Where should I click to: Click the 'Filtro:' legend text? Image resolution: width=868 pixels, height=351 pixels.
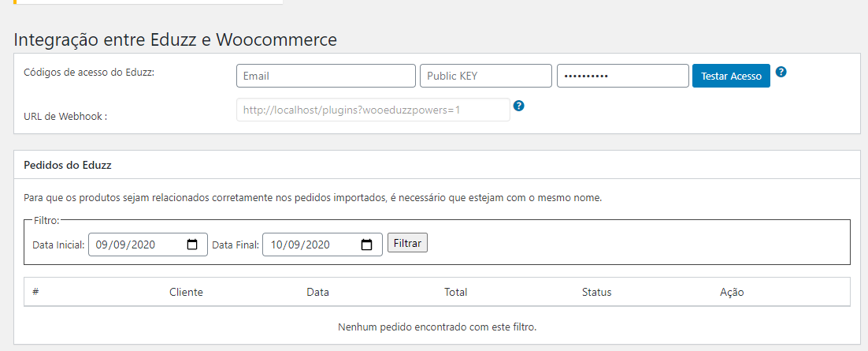point(46,220)
